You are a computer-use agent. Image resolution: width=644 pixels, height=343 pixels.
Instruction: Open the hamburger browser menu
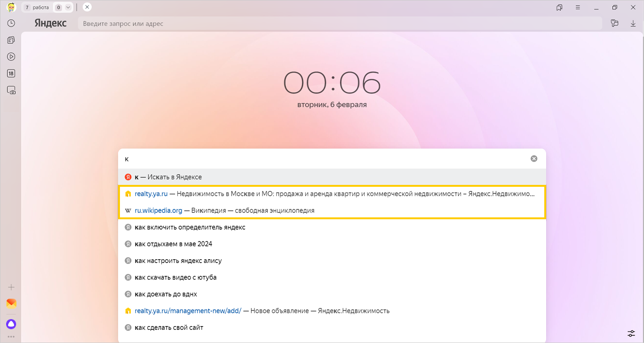click(x=578, y=8)
